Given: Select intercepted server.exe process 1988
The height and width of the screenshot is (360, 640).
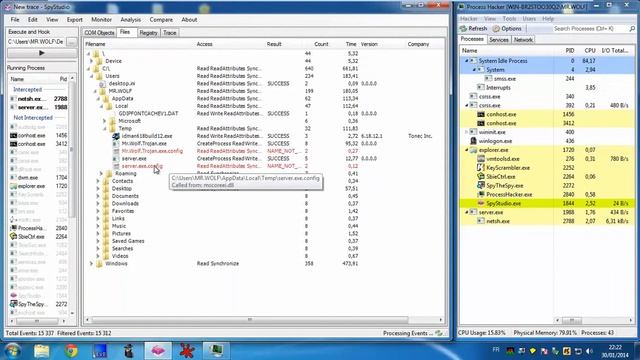Looking at the screenshot, I should pyautogui.click(x=39, y=107).
